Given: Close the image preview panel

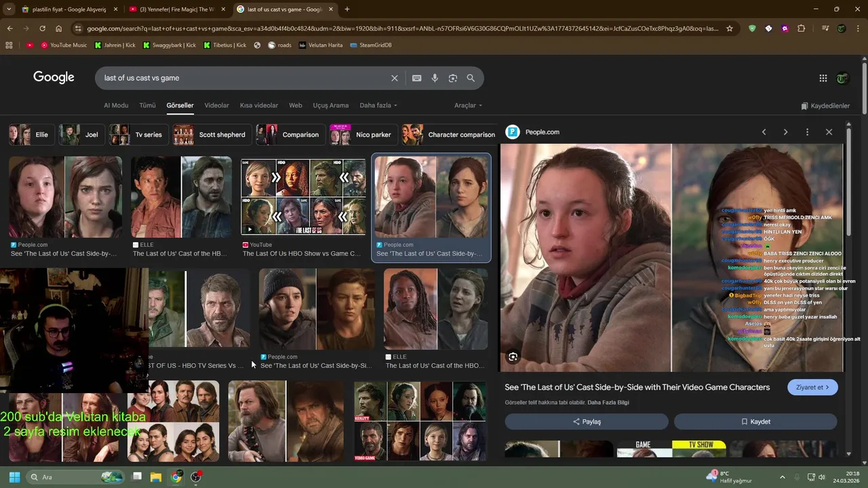Looking at the screenshot, I should pos(829,132).
